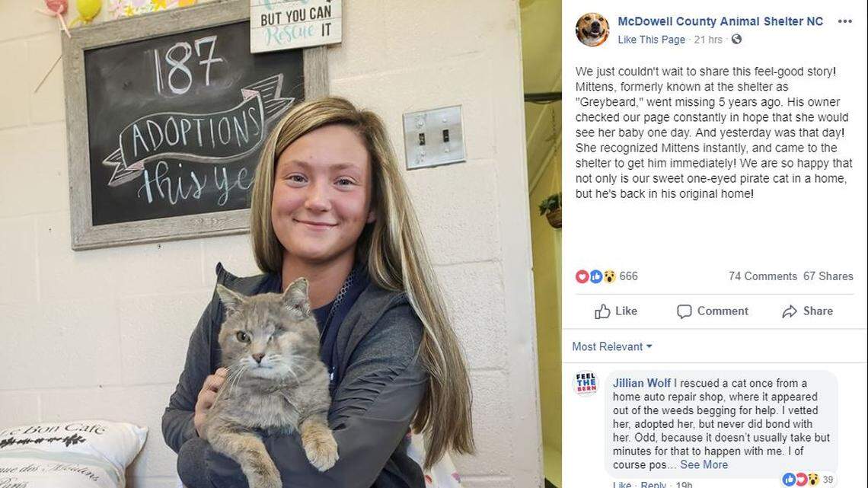
Task: Open the photo of woman holding cat
Action: (x=271, y=244)
